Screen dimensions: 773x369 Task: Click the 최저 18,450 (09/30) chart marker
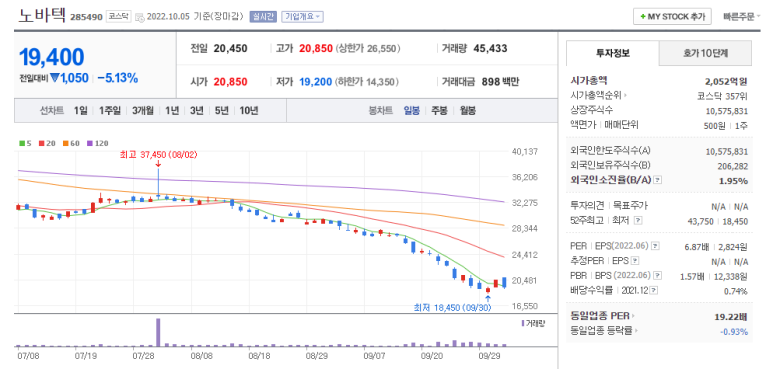click(452, 308)
